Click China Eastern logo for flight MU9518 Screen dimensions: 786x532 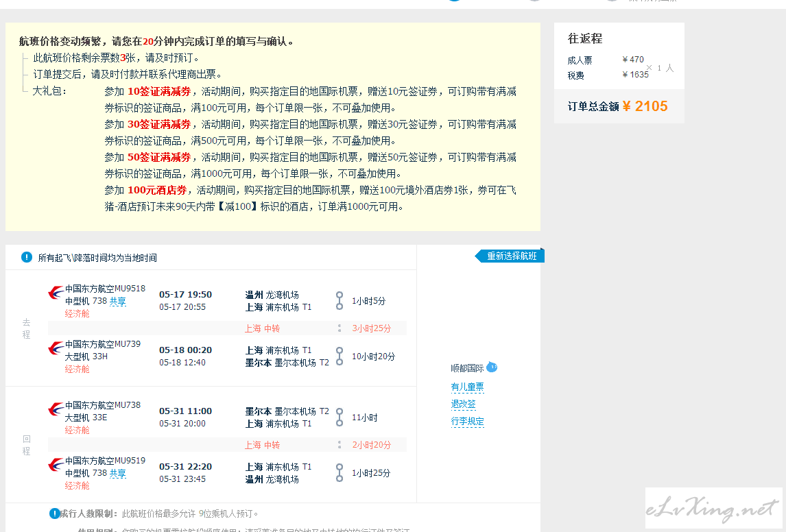(56, 292)
